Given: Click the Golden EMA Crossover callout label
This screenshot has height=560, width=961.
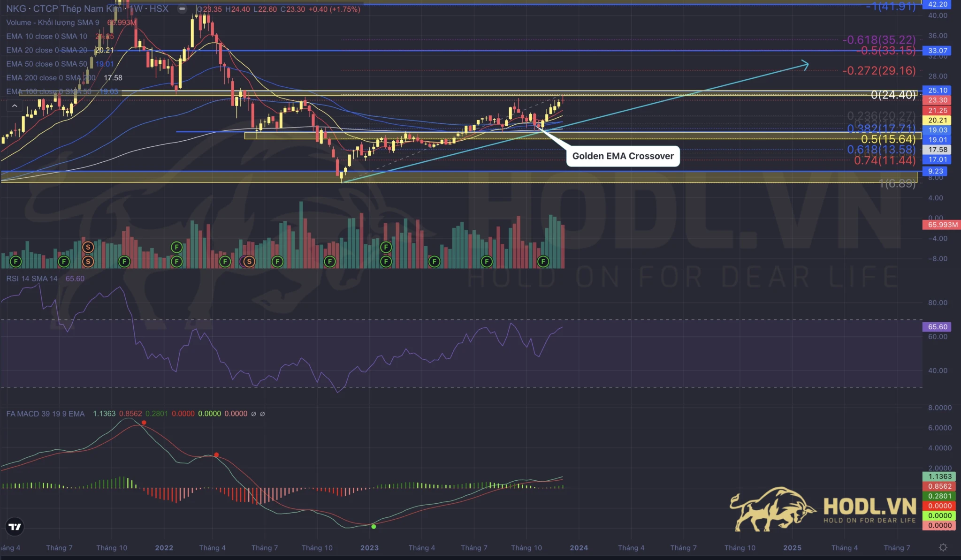Looking at the screenshot, I should tap(624, 156).
